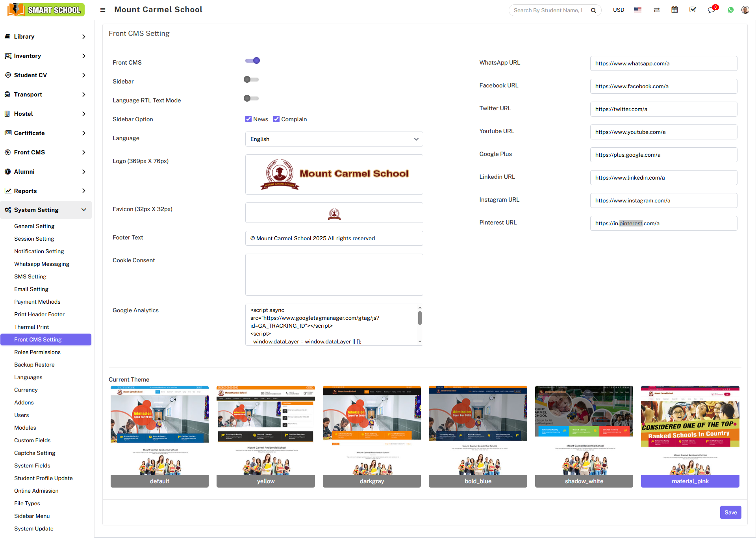The image size is (756, 538).
Task: Open the Language dropdown set to English
Action: [x=334, y=139]
